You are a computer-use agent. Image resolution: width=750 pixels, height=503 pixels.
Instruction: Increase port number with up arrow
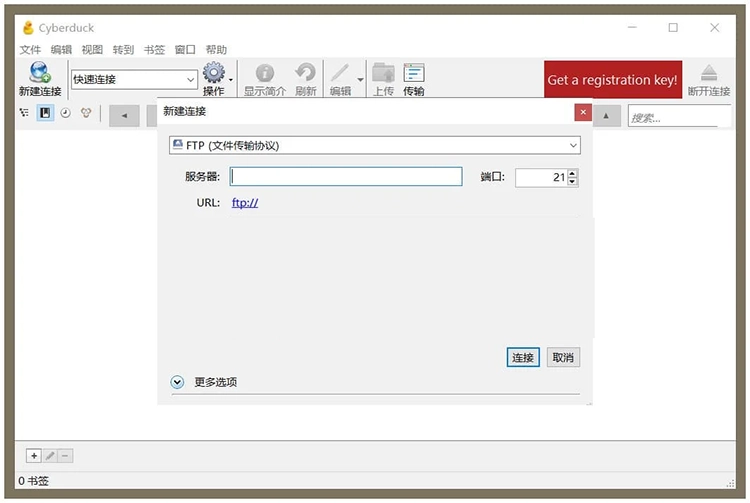[572, 173]
